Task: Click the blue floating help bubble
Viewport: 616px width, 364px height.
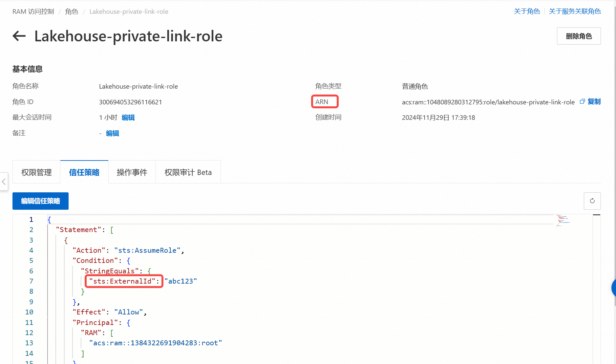Action: 613,288
